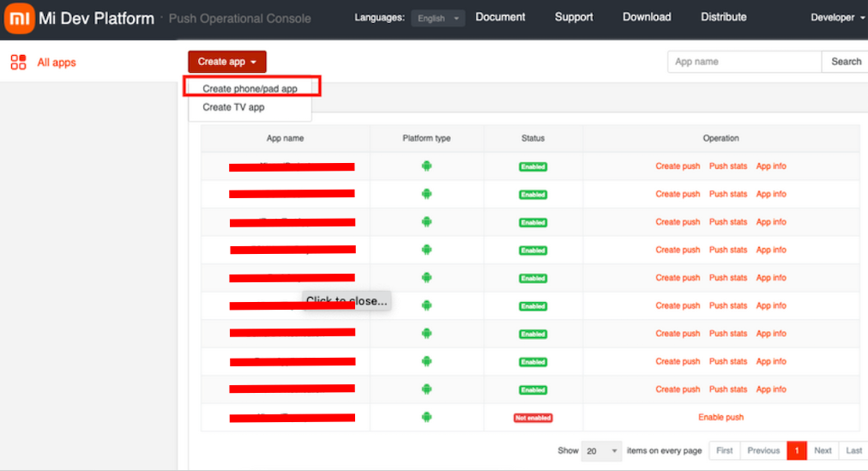
Task: Click the Android icon in the fourth app row
Action: point(426,250)
